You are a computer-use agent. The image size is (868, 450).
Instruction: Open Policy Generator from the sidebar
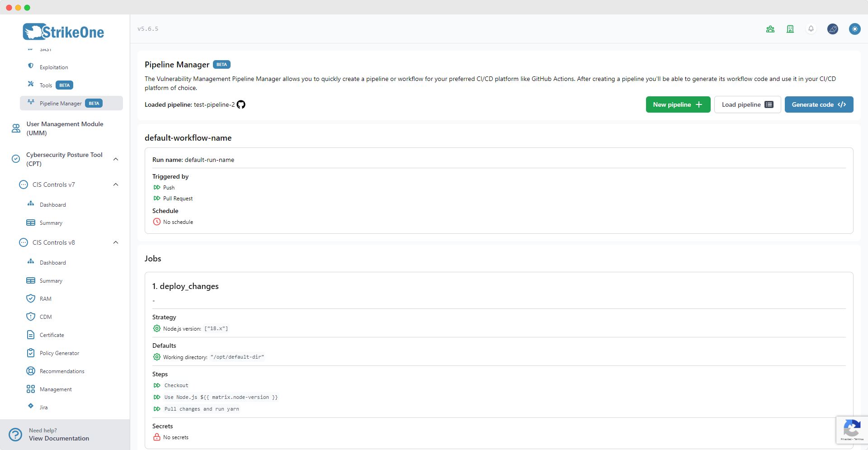coord(59,353)
